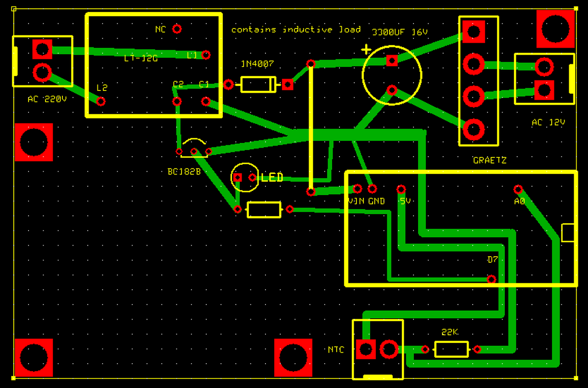This screenshot has width=588, height=388.
Task: Click the D7 pad of the module
Action: coord(491,279)
